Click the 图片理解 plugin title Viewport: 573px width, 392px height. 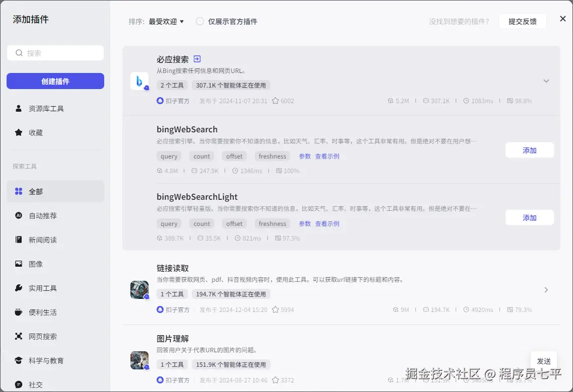coord(173,339)
